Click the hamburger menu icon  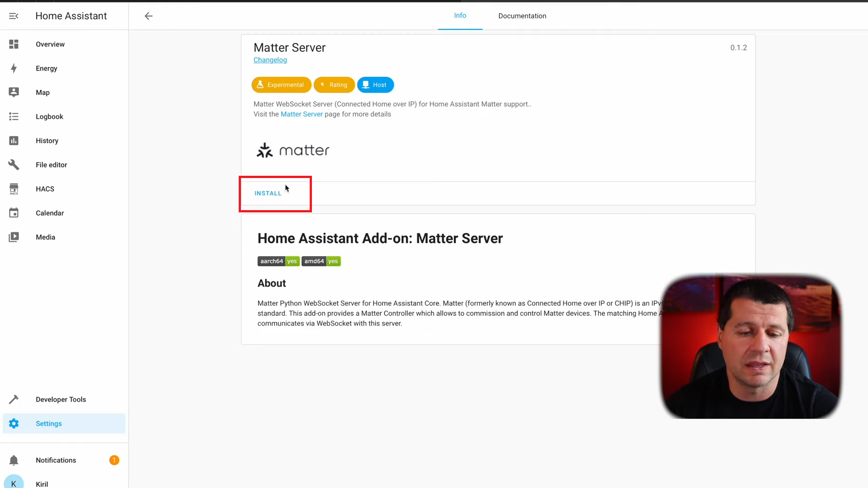pyautogui.click(x=13, y=15)
